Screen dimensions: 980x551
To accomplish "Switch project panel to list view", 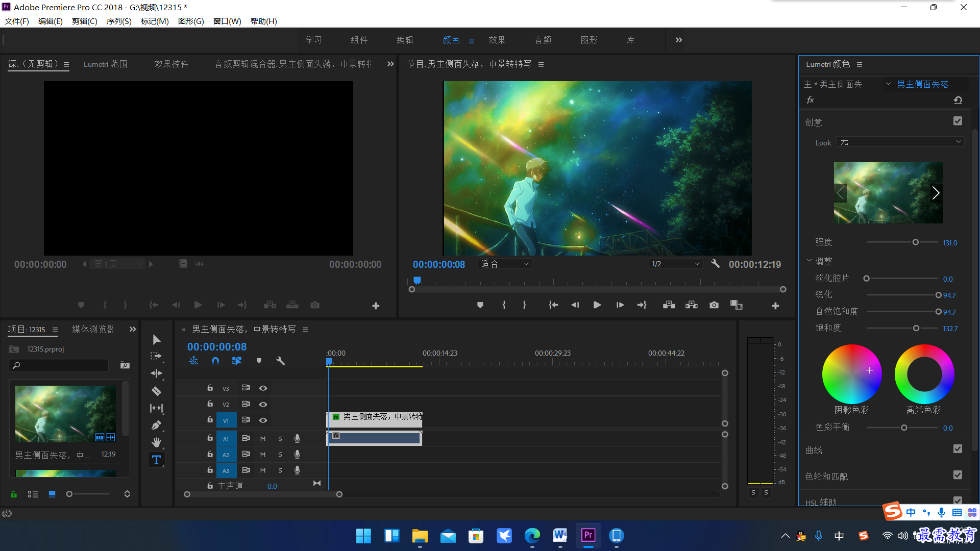I will pyautogui.click(x=33, y=494).
